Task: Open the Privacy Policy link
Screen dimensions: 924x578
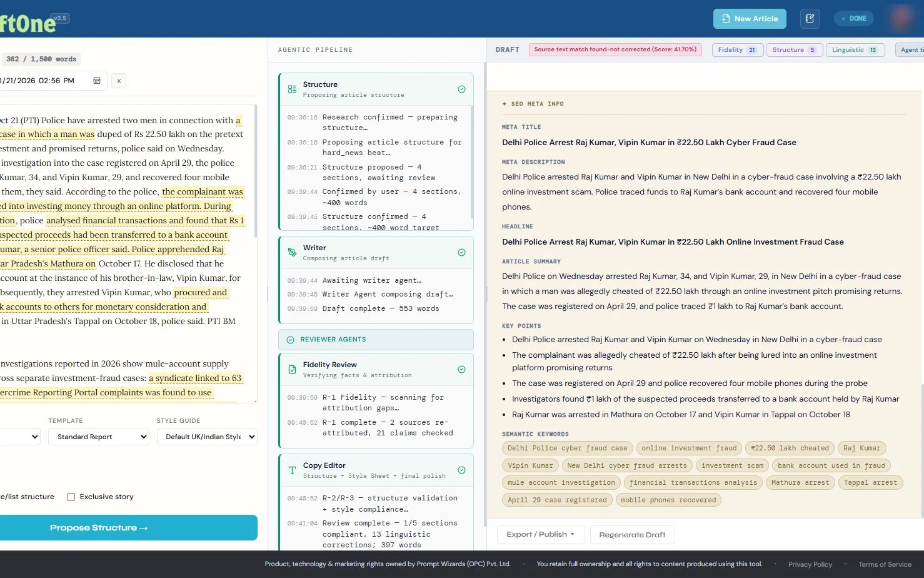Action: pos(810,564)
